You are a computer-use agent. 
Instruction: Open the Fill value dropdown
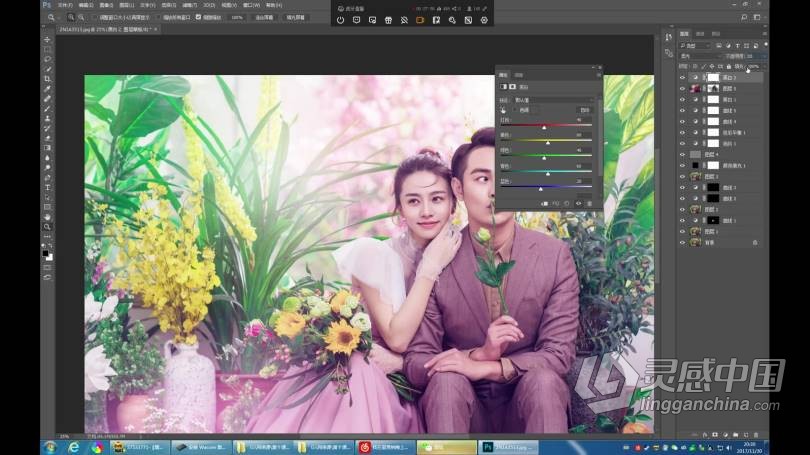point(763,67)
